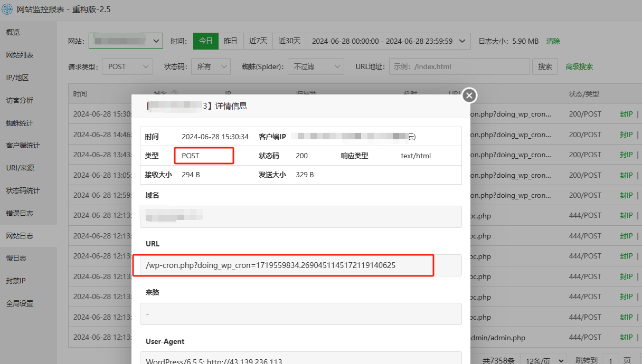Click 封IP on the 12:59 row

(x=626, y=195)
